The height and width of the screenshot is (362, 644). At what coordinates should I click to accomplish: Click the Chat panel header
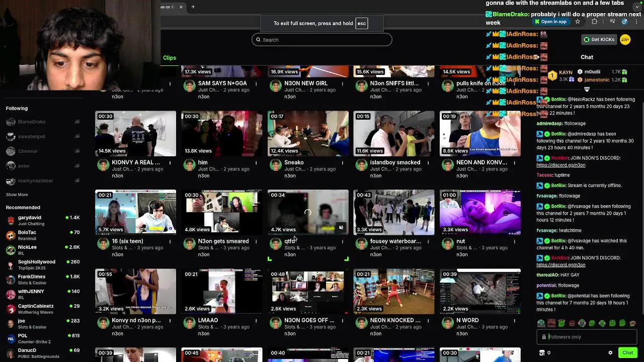pos(587,57)
